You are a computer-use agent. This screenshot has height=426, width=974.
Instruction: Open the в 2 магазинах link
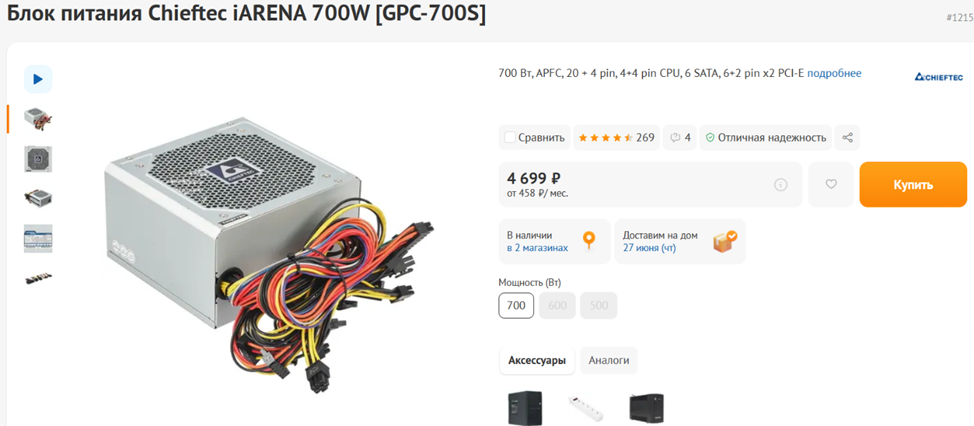pos(537,248)
